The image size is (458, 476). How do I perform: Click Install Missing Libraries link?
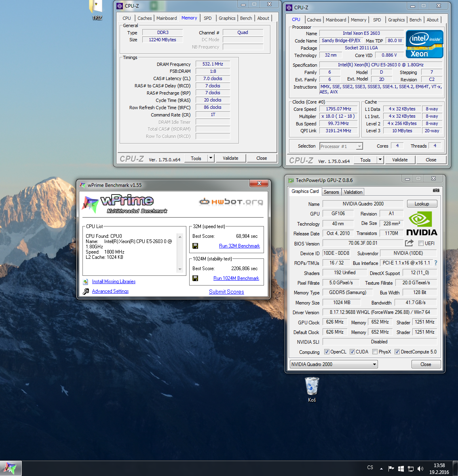(x=114, y=281)
